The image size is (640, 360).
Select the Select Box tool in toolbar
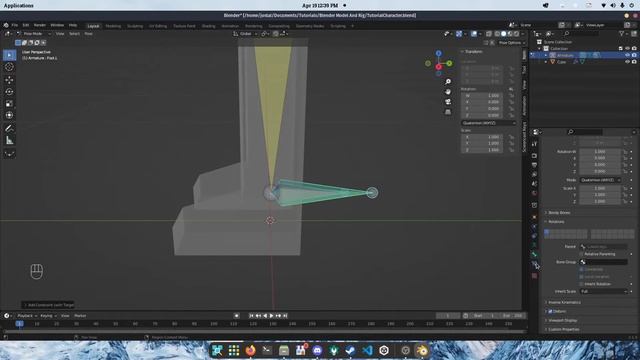pos(9,55)
